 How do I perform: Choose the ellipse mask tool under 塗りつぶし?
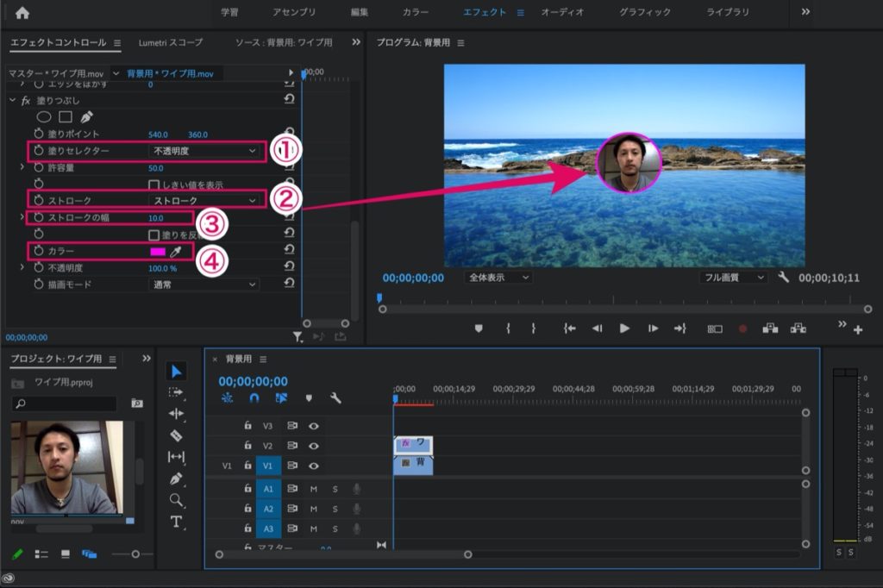[43, 117]
